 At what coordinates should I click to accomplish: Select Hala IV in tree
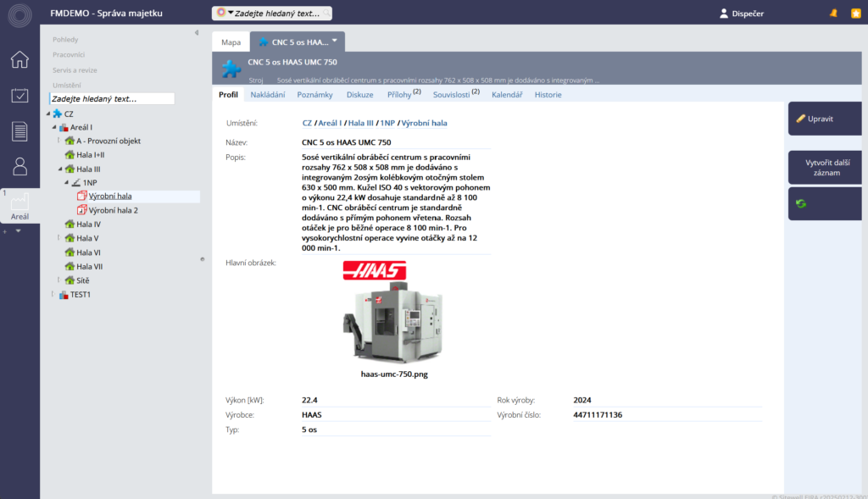[88, 224]
